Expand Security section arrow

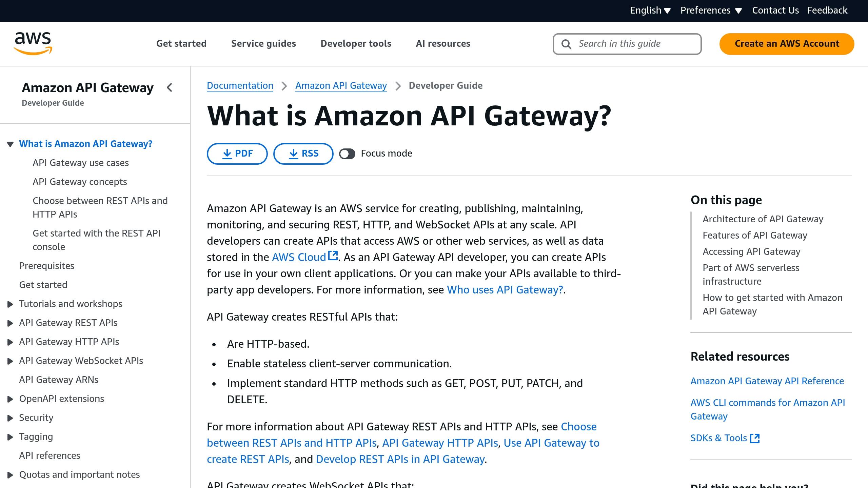pyautogui.click(x=10, y=418)
